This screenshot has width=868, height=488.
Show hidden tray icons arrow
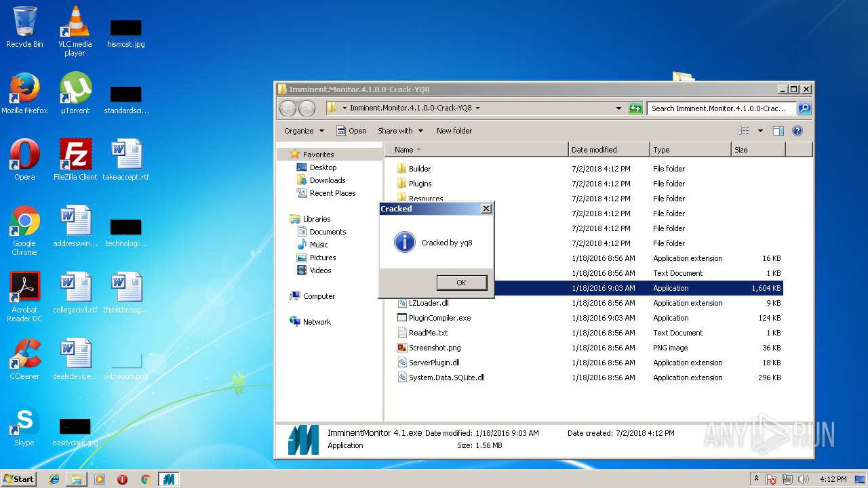pos(756,479)
